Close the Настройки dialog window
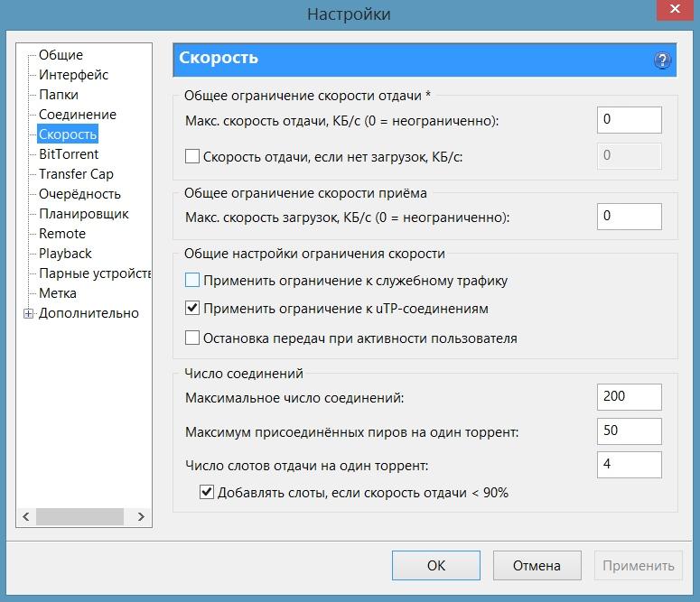Screen dimensions: 700x602 coord(675,9)
